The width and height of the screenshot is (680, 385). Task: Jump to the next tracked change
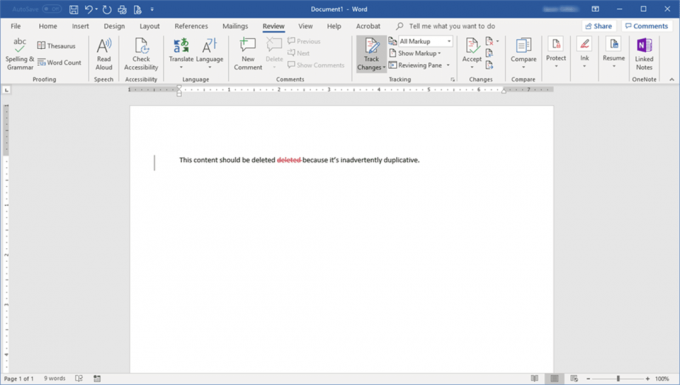click(489, 65)
